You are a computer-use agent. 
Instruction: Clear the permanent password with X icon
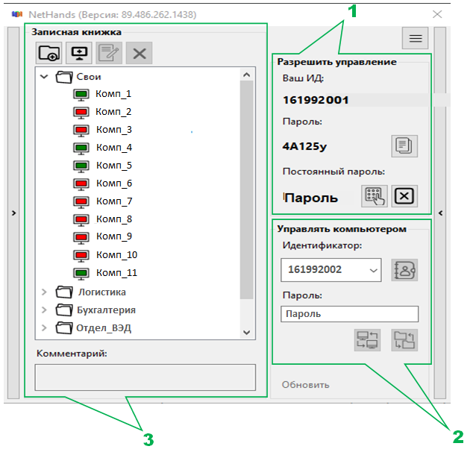[x=404, y=196]
